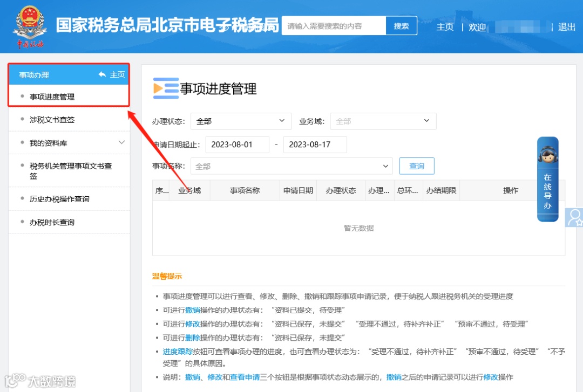Click the 搜索 button
Screen dimensions: 583x392
[401, 26]
